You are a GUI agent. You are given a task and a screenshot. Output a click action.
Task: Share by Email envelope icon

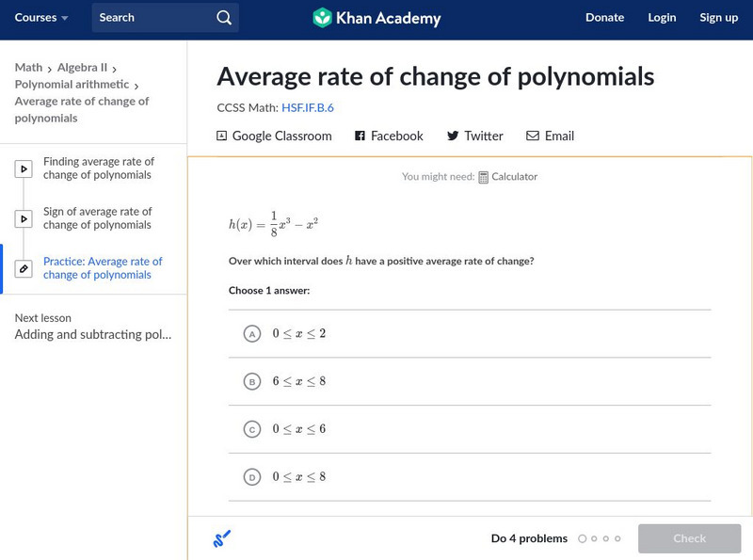point(533,136)
